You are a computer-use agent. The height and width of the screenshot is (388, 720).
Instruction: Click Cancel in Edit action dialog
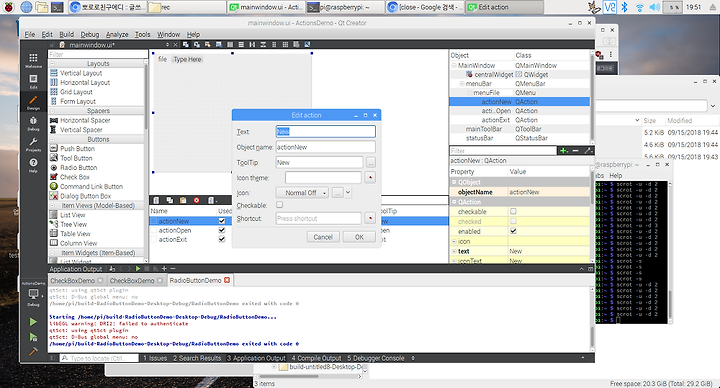[x=323, y=237]
